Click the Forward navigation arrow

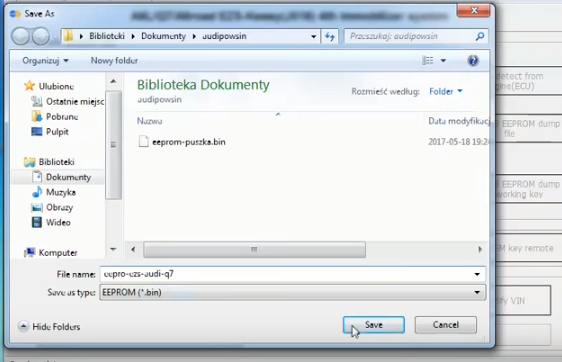(x=41, y=36)
